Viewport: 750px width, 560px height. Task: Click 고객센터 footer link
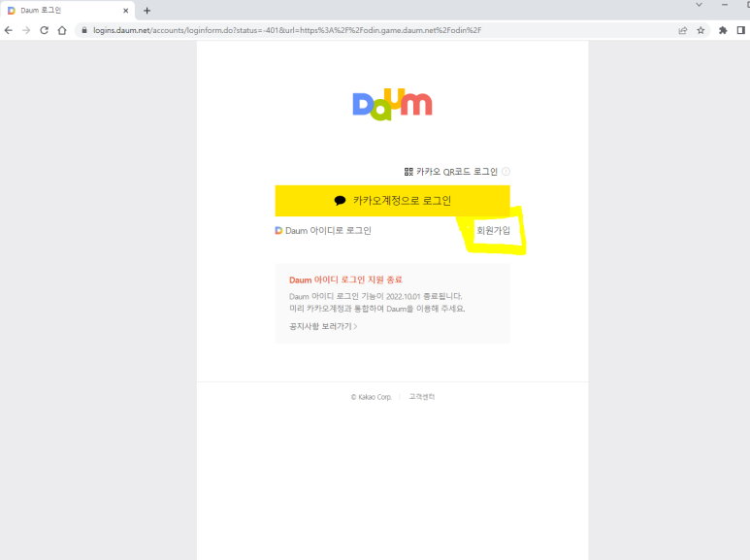point(422,397)
